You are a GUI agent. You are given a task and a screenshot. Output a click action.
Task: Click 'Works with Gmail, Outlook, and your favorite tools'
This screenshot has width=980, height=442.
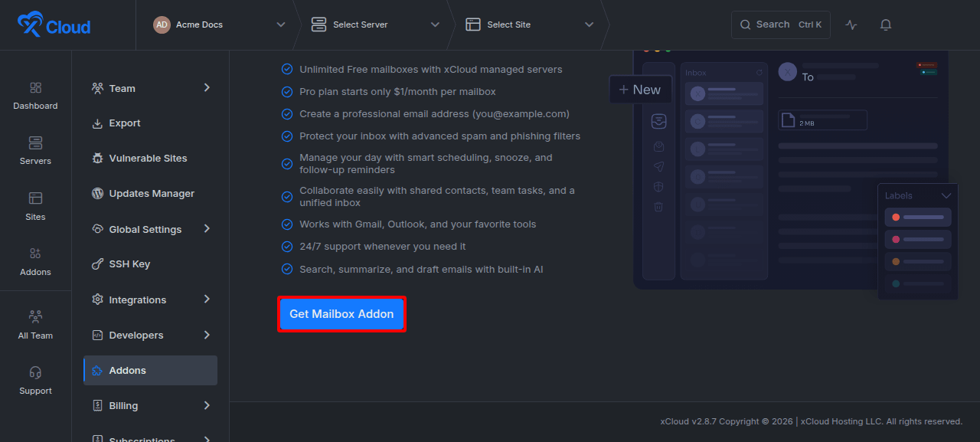[x=418, y=224]
